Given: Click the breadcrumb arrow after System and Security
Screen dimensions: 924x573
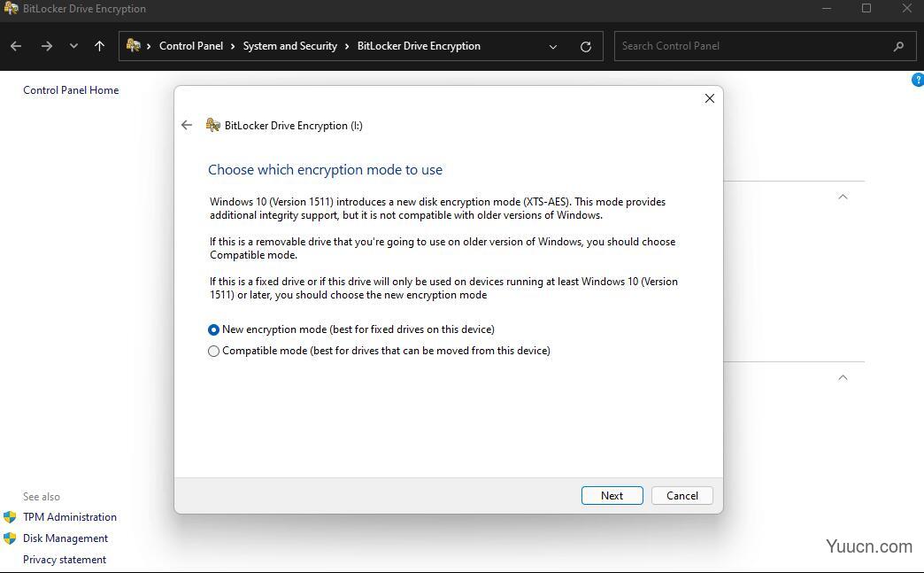Looking at the screenshot, I should [x=347, y=46].
